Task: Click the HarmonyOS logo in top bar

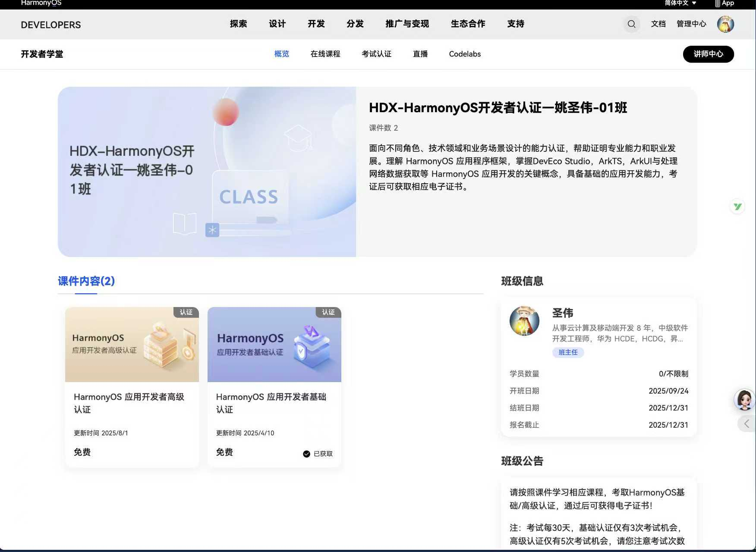Action: pos(41,3)
